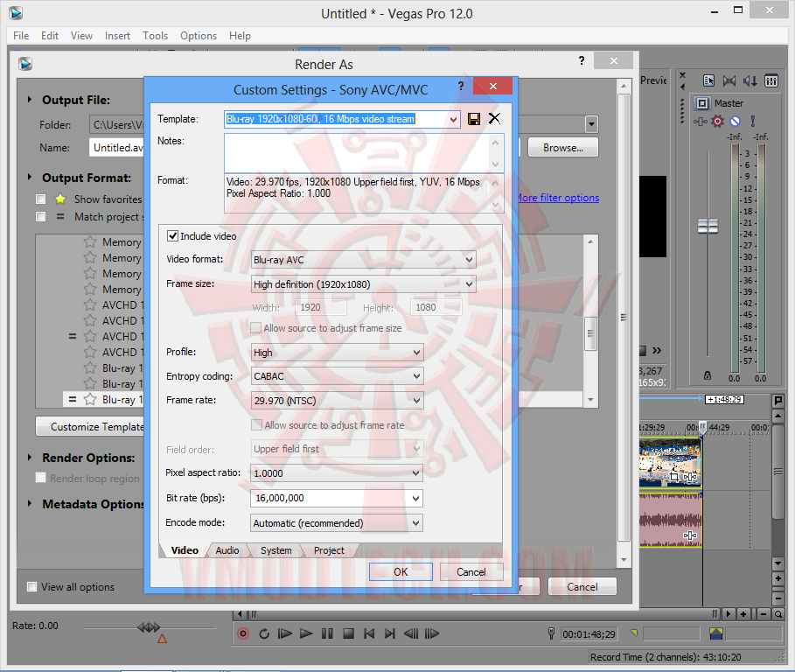
Task: Lock the Master fader channels
Action: (708, 376)
